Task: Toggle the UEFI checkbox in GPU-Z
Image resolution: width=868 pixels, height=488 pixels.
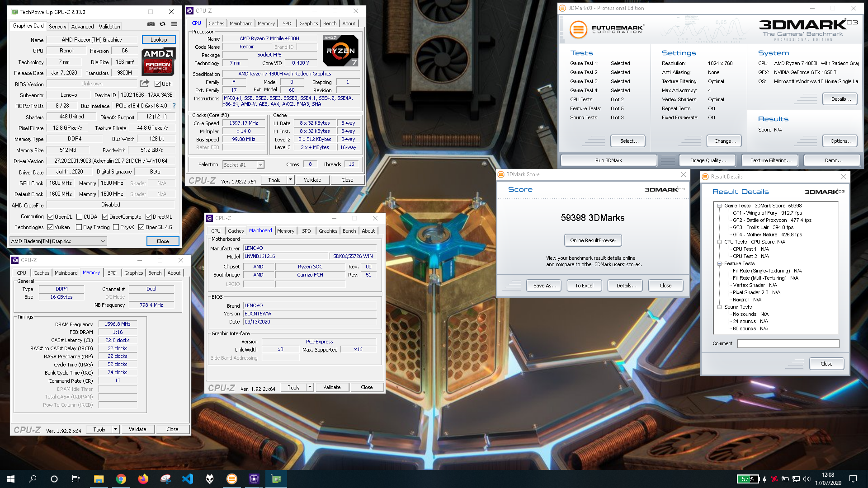Action: pyautogui.click(x=157, y=84)
